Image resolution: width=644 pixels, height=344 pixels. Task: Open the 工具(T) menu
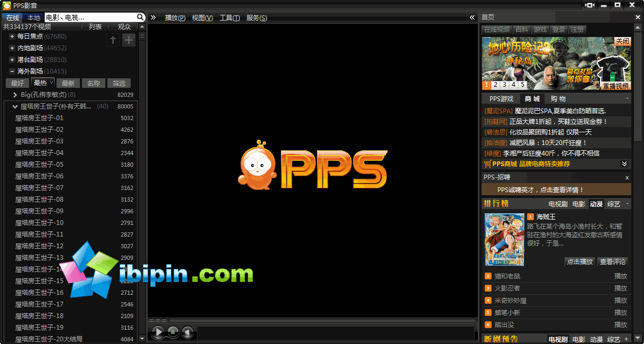pos(230,17)
